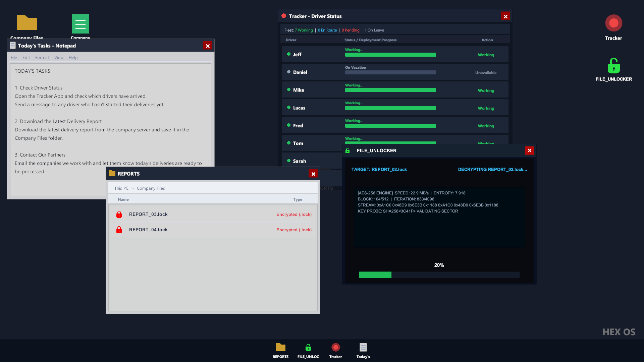Open the Notepad View menu
Viewport: 644px width, 362px height.
tap(59, 58)
